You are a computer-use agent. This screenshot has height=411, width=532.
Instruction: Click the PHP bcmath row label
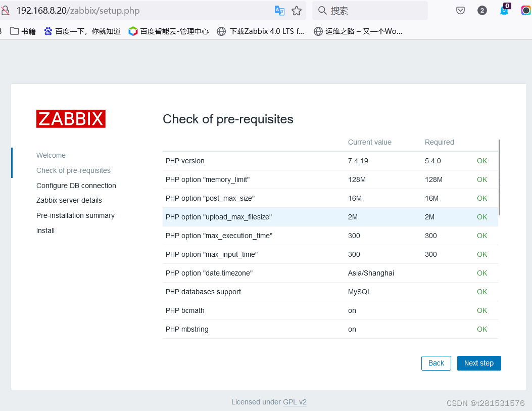[x=185, y=310]
